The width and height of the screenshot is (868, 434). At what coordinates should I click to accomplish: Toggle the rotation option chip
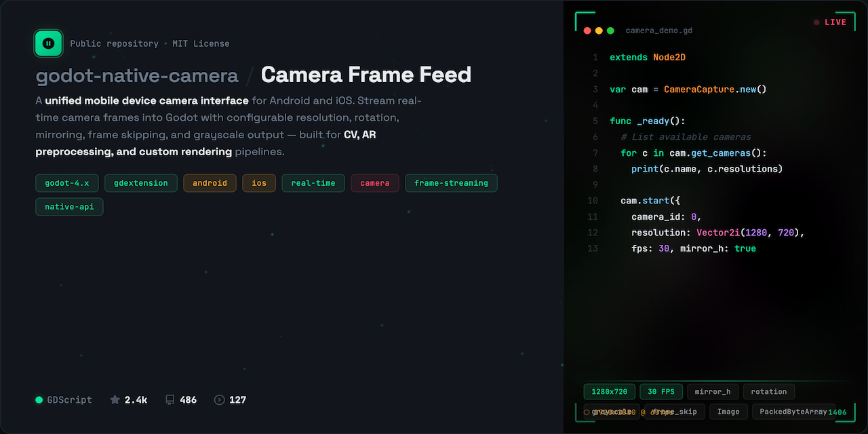point(769,392)
